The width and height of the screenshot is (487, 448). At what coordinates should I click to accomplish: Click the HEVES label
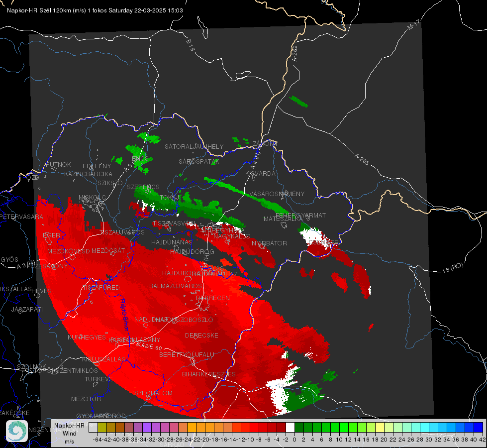(42, 291)
